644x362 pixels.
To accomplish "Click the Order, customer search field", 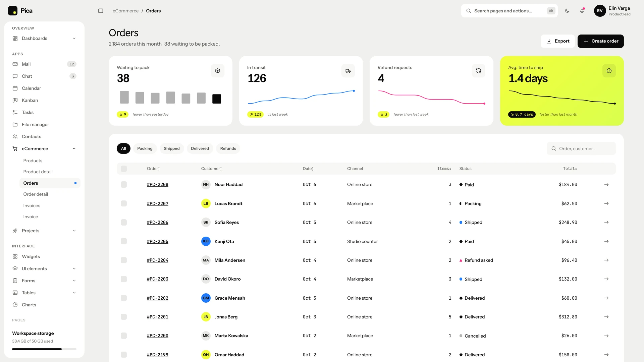I will tap(581, 148).
